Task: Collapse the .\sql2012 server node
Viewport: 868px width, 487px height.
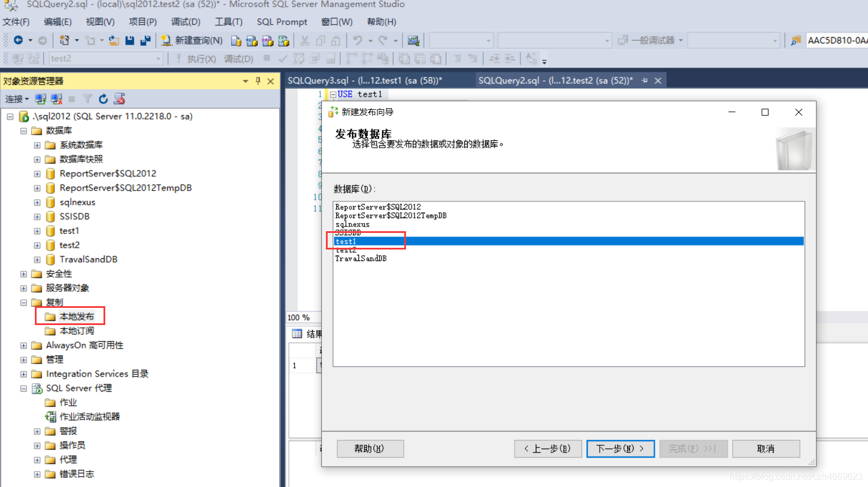Action: (10, 116)
